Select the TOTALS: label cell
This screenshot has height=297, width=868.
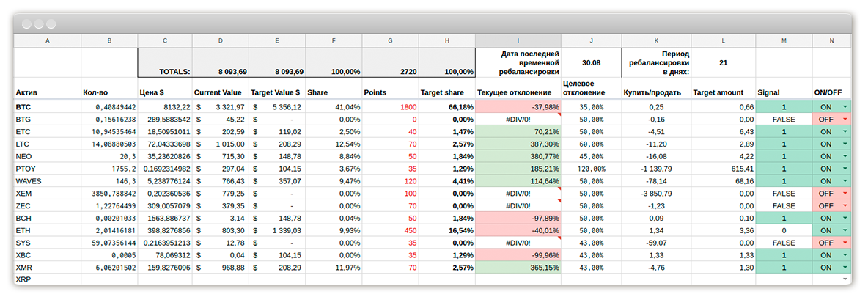point(165,62)
